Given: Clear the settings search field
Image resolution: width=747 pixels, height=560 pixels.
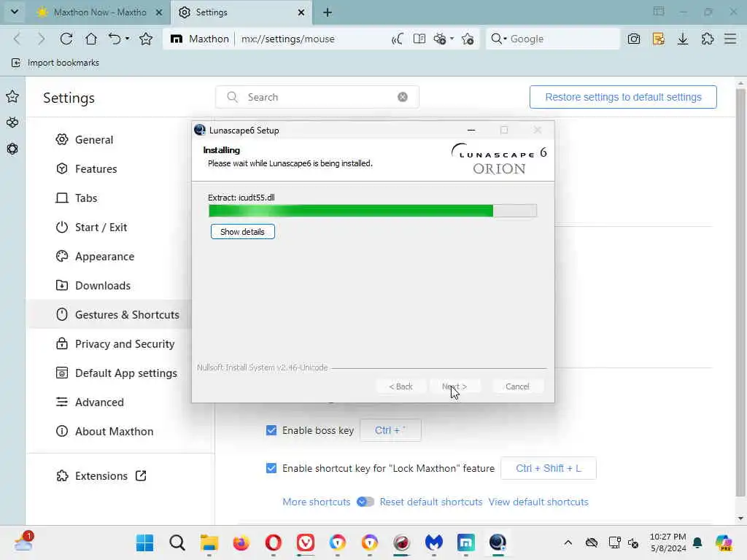Looking at the screenshot, I should [403, 97].
